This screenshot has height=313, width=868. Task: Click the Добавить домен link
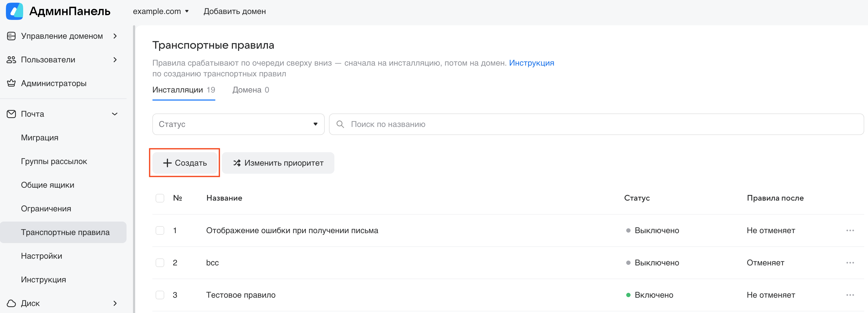(234, 12)
